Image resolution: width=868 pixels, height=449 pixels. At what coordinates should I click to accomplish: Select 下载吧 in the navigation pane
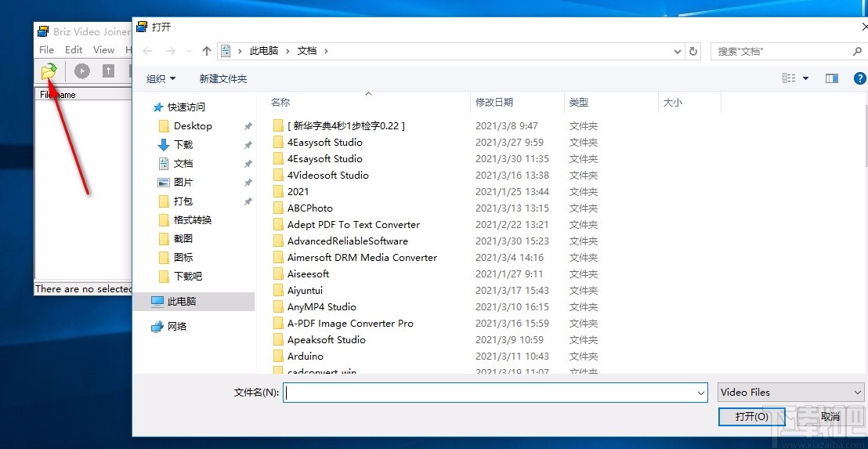[x=188, y=277]
